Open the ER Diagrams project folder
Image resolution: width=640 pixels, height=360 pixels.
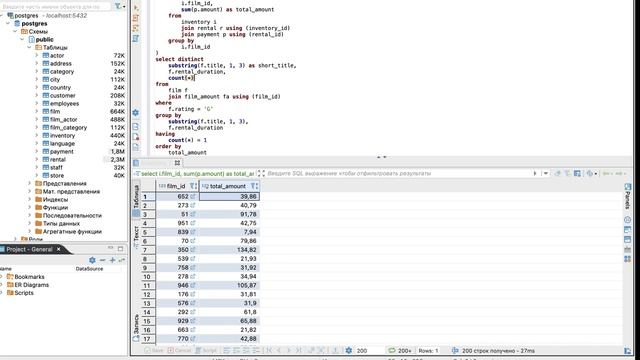click(x=31, y=285)
